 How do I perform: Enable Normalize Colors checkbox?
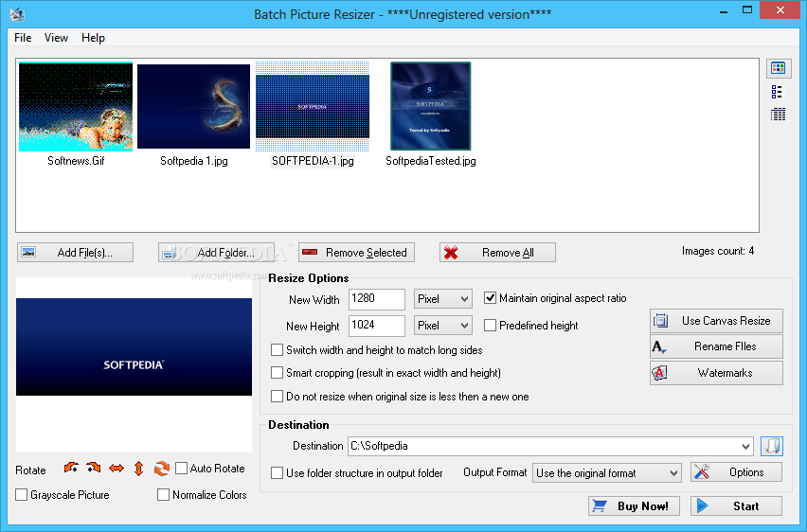tap(163, 494)
